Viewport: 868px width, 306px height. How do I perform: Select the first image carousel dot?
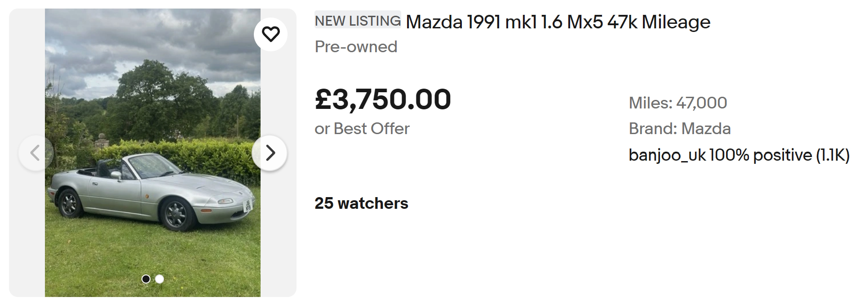coord(146,279)
